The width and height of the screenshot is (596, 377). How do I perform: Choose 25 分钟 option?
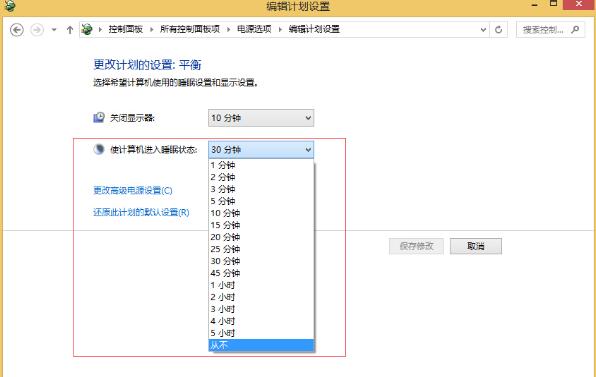(262, 249)
